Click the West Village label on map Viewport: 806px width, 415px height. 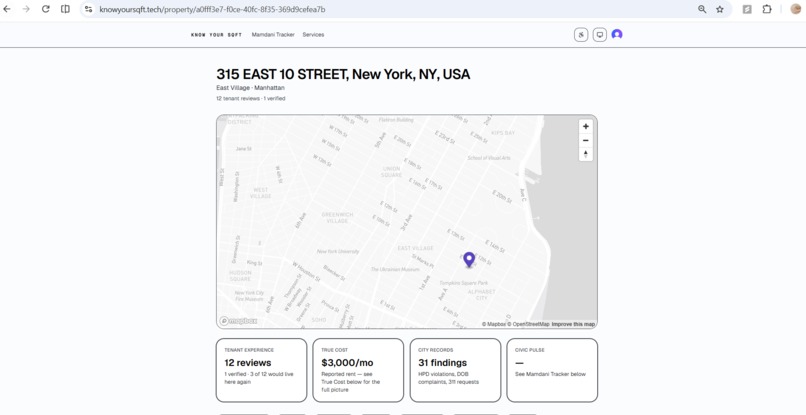click(260, 193)
